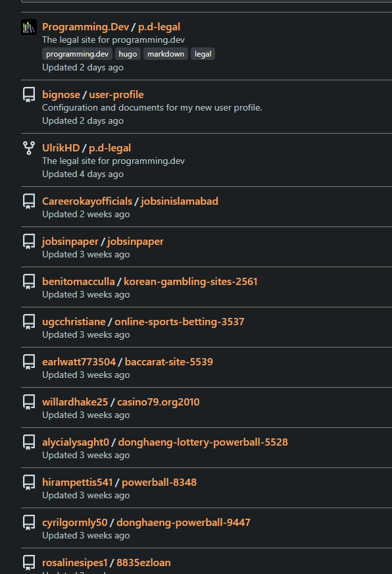The width and height of the screenshot is (392, 574).
Task: Click repo icon beside jobsinpaper/jobsinpaper
Action: tap(29, 241)
